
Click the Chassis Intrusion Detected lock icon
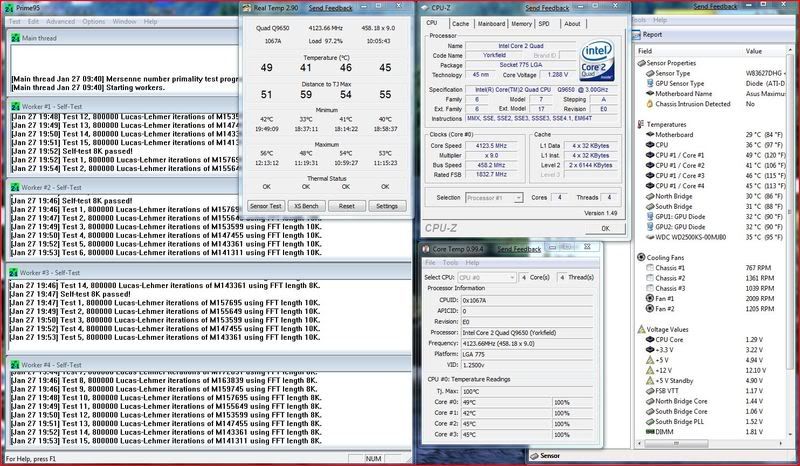tap(650, 104)
